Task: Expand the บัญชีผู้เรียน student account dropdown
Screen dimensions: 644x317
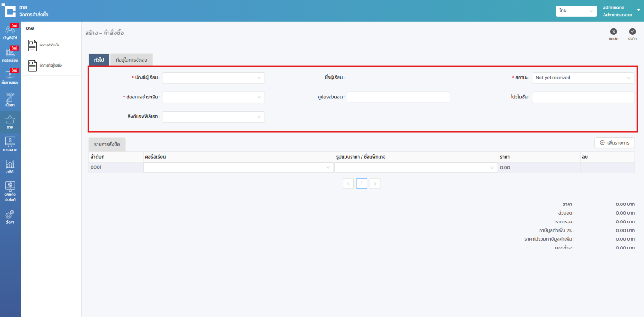Action: [213, 78]
